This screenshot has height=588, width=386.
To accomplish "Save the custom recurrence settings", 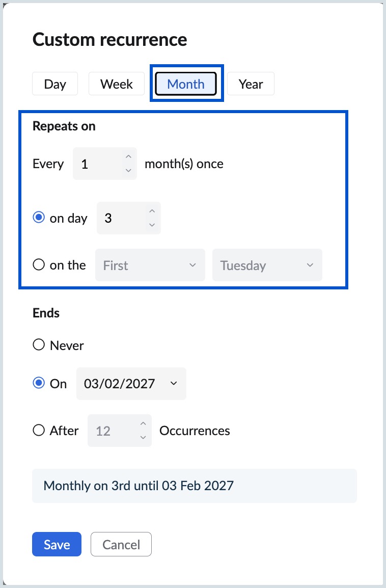I will click(x=57, y=544).
